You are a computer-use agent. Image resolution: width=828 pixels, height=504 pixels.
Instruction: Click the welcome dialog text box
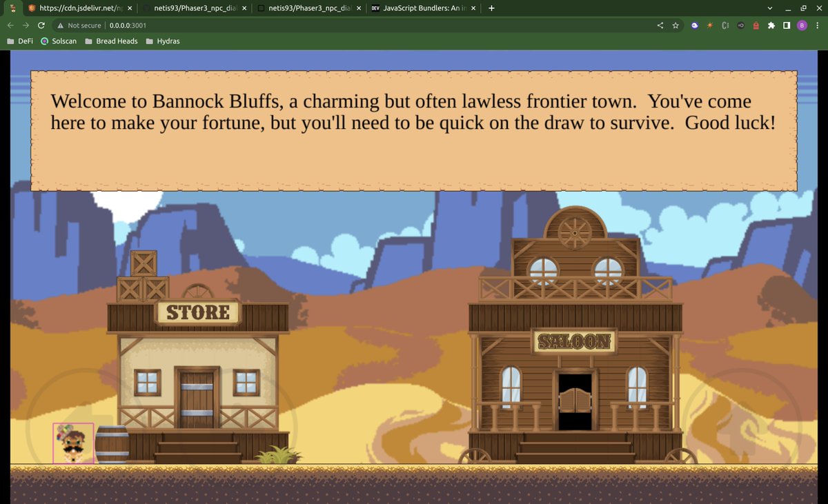tap(414, 130)
